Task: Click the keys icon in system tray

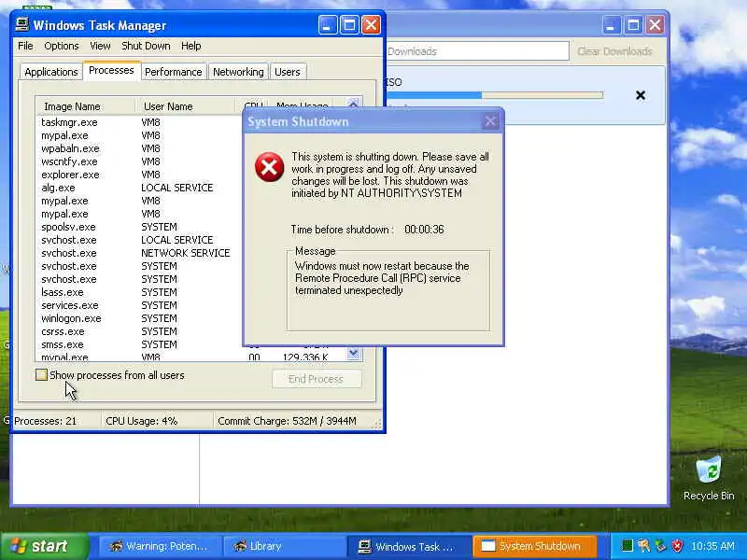Action: click(643, 546)
